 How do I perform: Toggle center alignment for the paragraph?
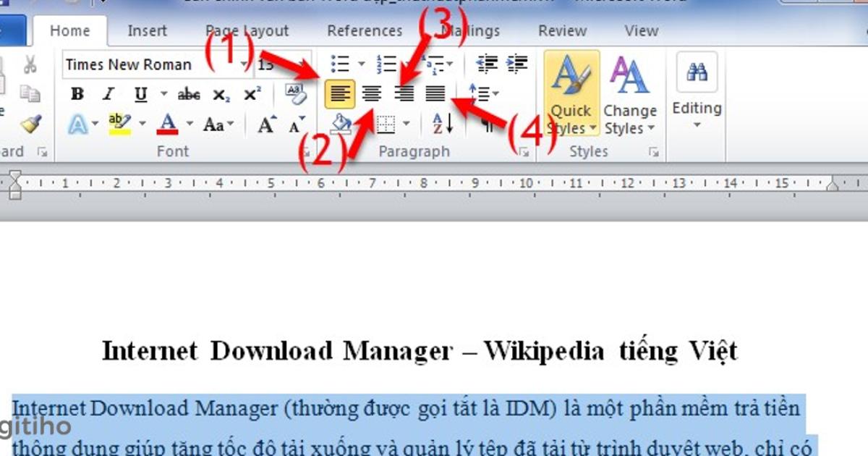click(370, 93)
